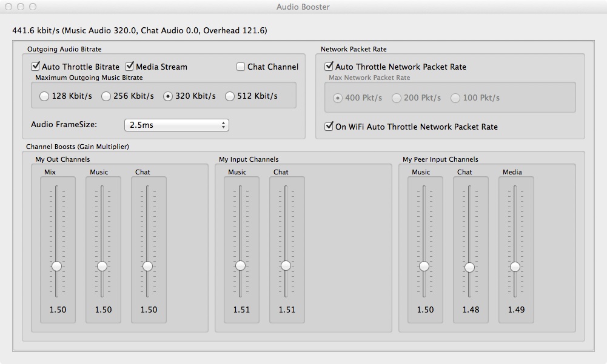The height and width of the screenshot is (364, 607).
Task: Click the Maximum Outgoing Music Bitrate label
Action: (x=89, y=78)
